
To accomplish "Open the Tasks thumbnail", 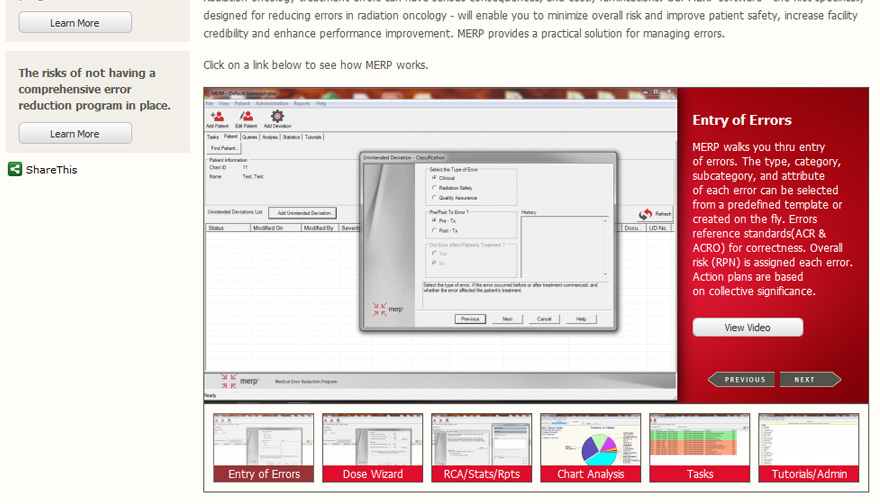I will 700,447.
